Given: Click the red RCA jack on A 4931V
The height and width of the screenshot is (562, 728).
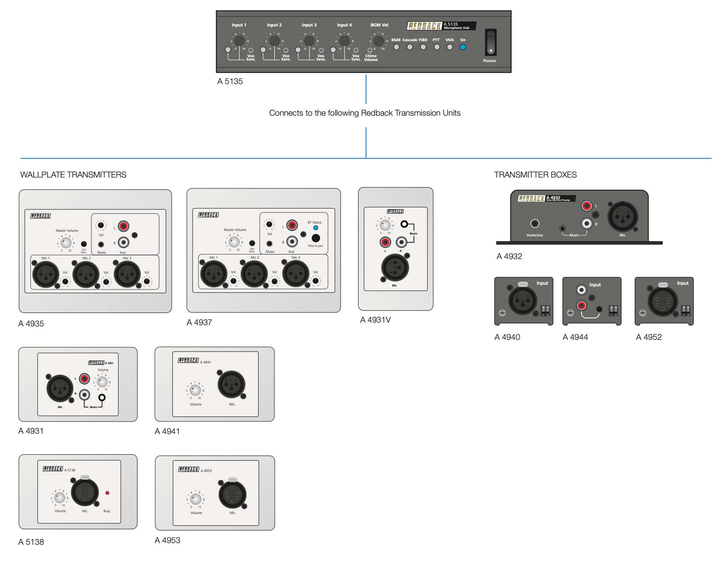Looking at the screenshot, I should 385,242.
